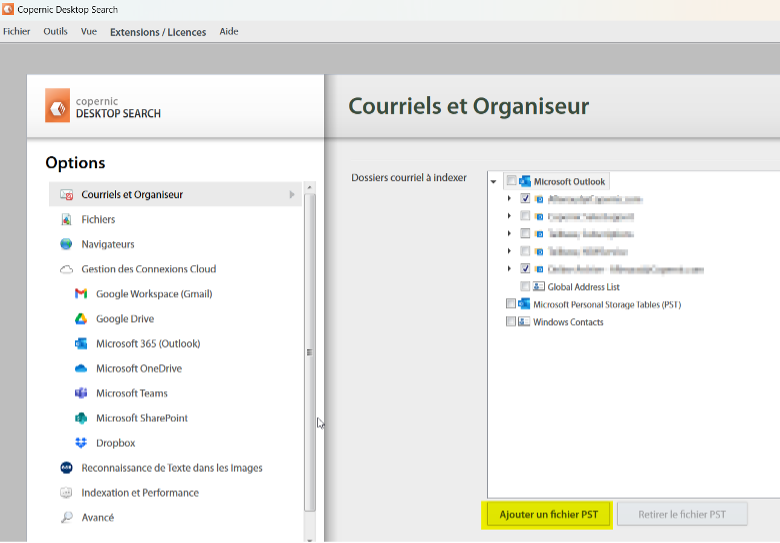Click the Navigateurs globe icon
Screen dimensions: 780x543
[66, 244]
